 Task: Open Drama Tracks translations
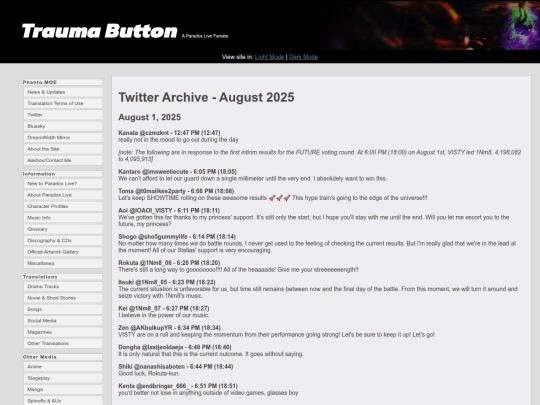tap(63, 287)
